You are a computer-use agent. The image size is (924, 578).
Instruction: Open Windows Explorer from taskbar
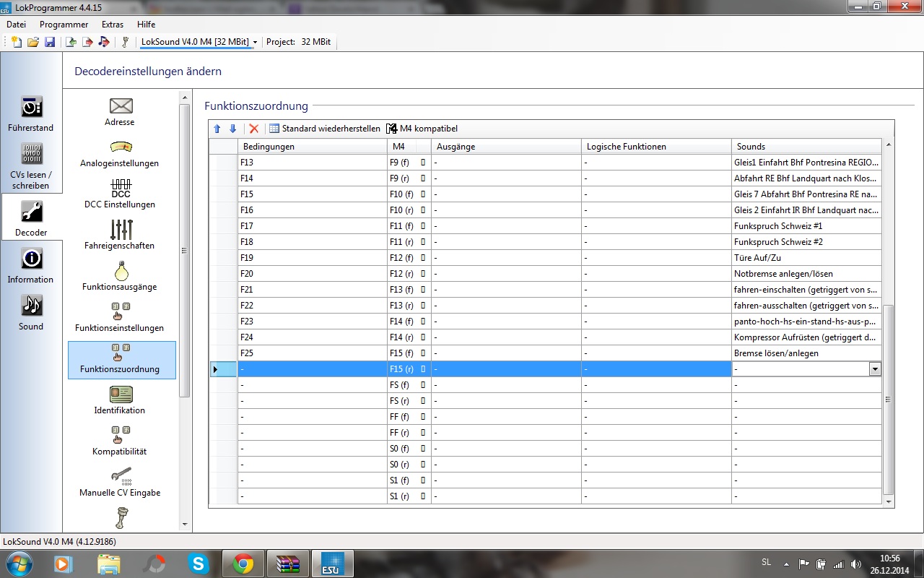tap(109, 563)
